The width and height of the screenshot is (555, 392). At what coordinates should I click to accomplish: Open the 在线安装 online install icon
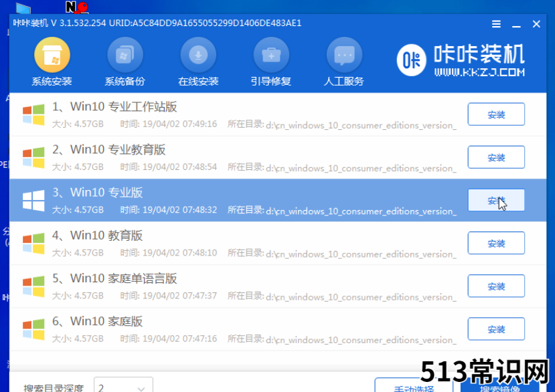[x=198, y=56]
